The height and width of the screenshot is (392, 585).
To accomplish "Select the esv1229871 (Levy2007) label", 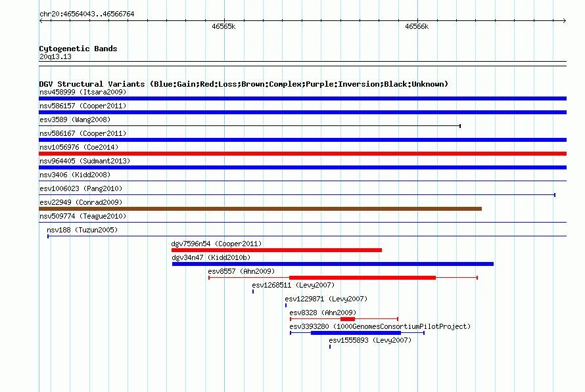I will 326,299.
